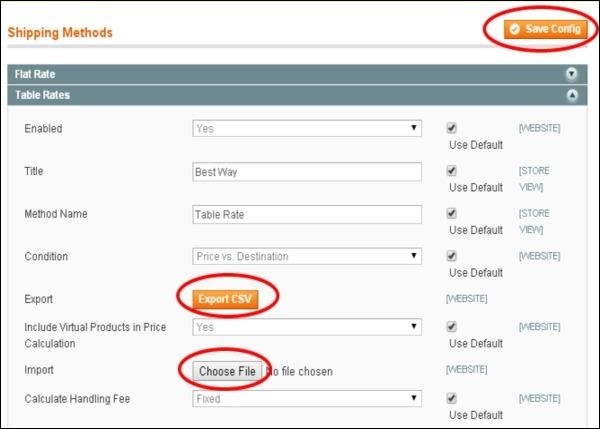This screenshot has width=600, height=429.
Task: Open the Calculate Handling Fee dropdown
Action: pyautogui.click(x=307, y=397)
